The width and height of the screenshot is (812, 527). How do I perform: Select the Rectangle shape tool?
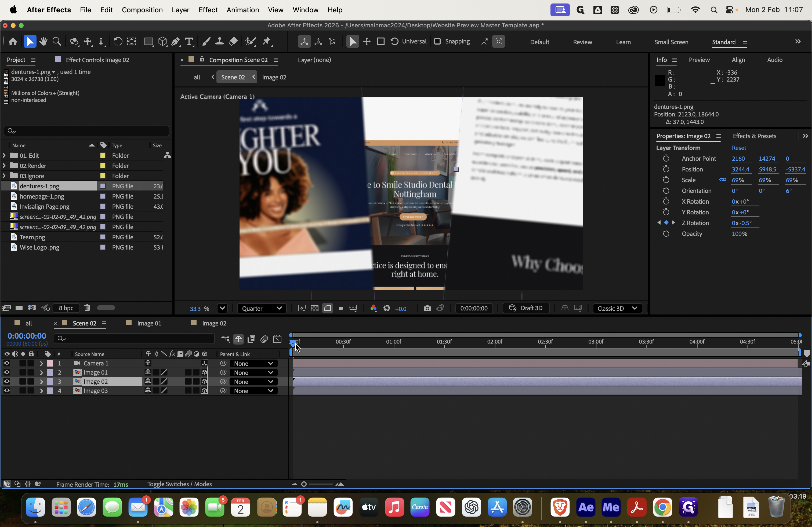tap(148, 42)
